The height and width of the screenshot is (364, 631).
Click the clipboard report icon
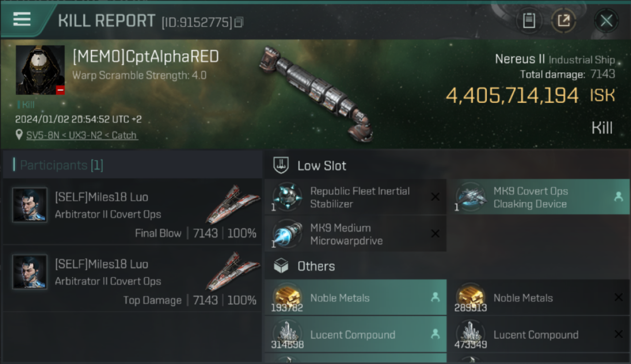click(529, 21)
